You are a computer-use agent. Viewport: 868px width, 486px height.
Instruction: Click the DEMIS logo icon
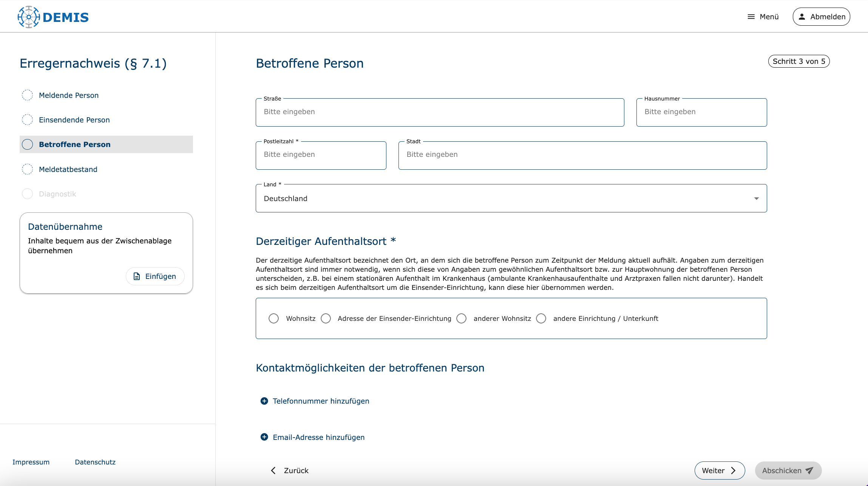click(x=29, y=17)
